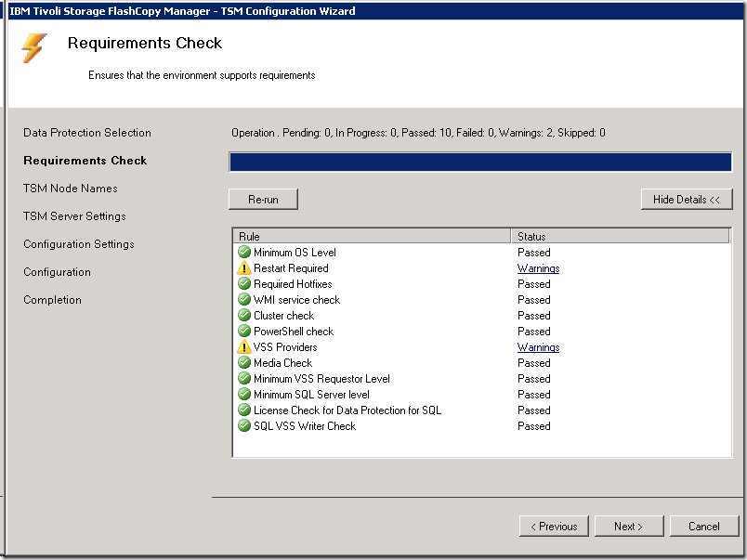Click the Rule column header
Viewport: 747px width, 560px height.
tap(372, 237)
